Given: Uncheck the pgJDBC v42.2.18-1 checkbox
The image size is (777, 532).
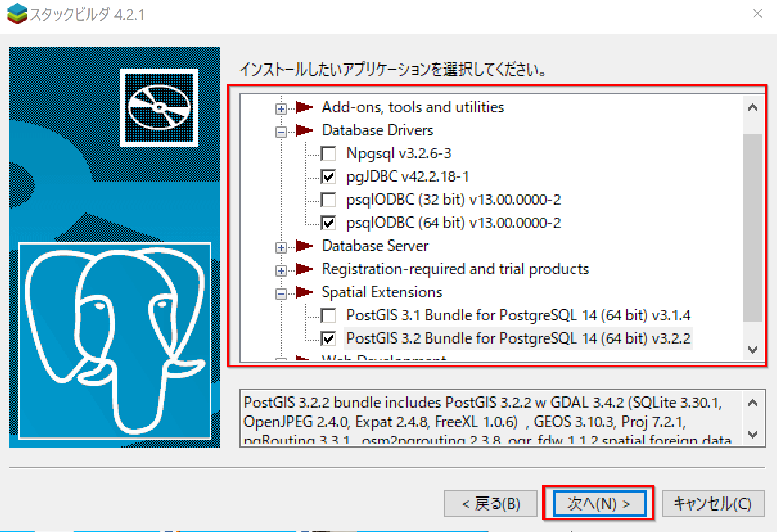Looking at the screenshot, I should click(329, 176).
